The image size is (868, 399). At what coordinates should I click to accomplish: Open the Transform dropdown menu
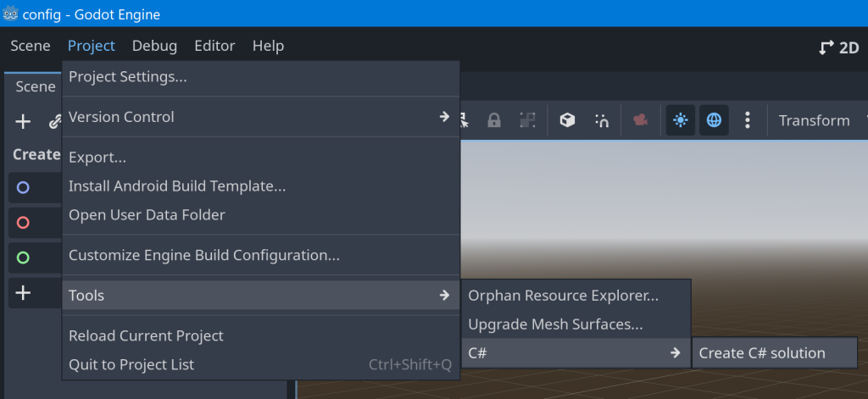tap(814, 121)
